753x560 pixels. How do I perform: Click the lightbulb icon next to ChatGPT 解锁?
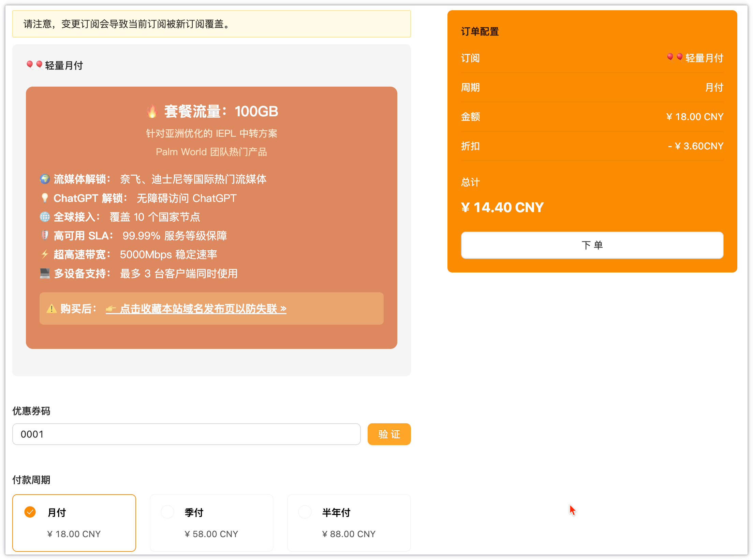pos(45,198)
